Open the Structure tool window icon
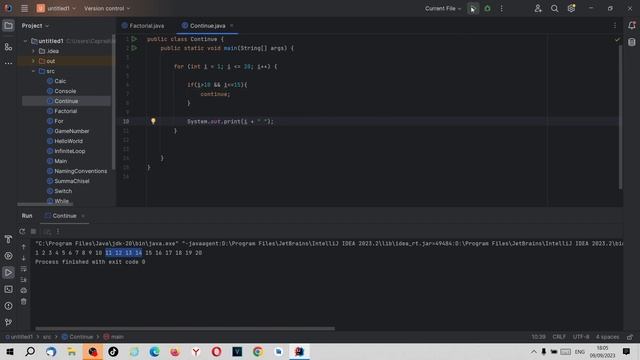Viewport: 640px width, 360px height. (x=8, y=47)
